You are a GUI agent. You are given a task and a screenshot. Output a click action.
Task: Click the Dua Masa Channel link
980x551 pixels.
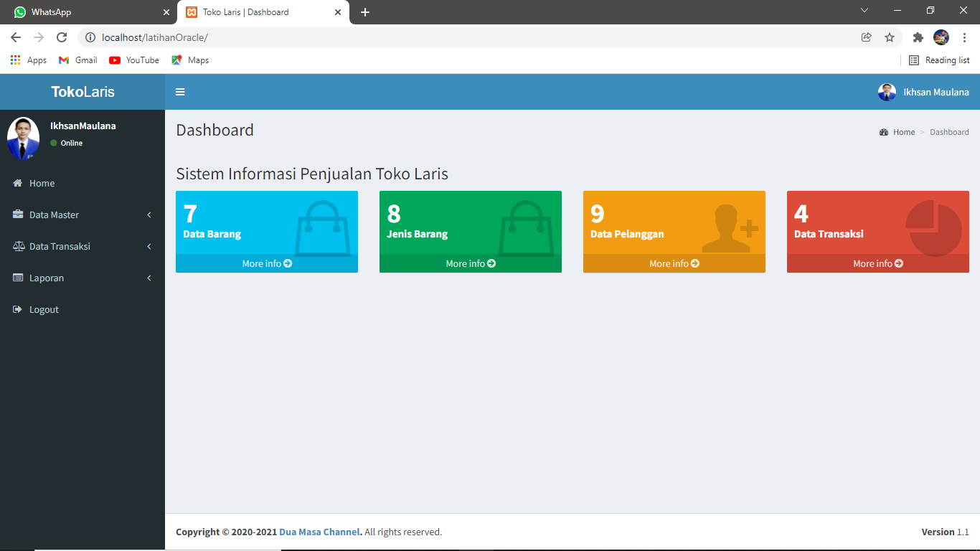[x=319, y=532]
